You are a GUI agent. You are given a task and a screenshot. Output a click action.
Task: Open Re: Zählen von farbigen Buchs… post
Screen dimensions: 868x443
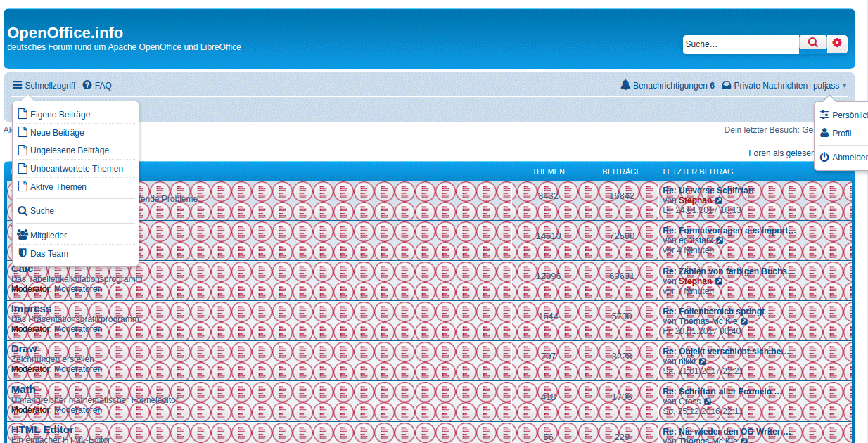pyautogui.click(x=729, y=271)
